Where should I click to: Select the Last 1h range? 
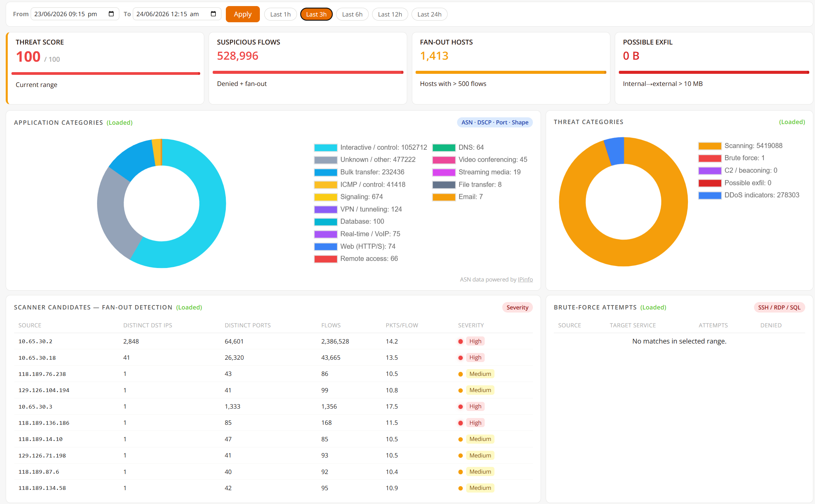(x=280, y=14)
